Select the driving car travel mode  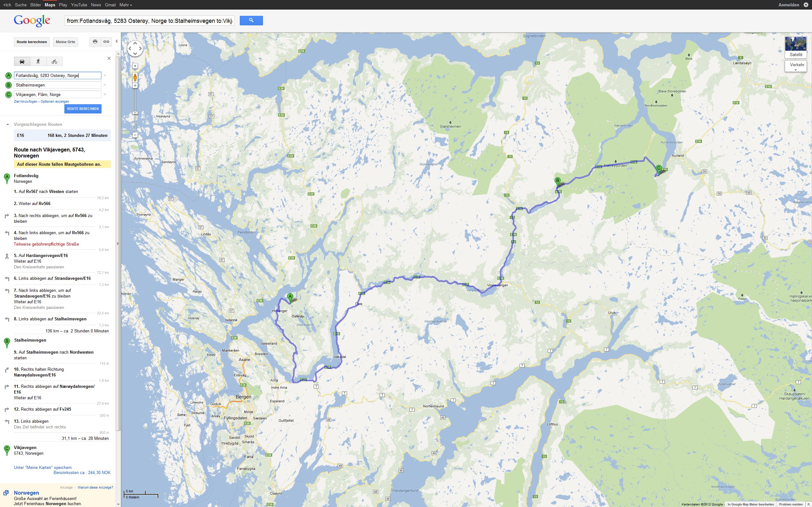pyautogui.click(x=22, y=61)
